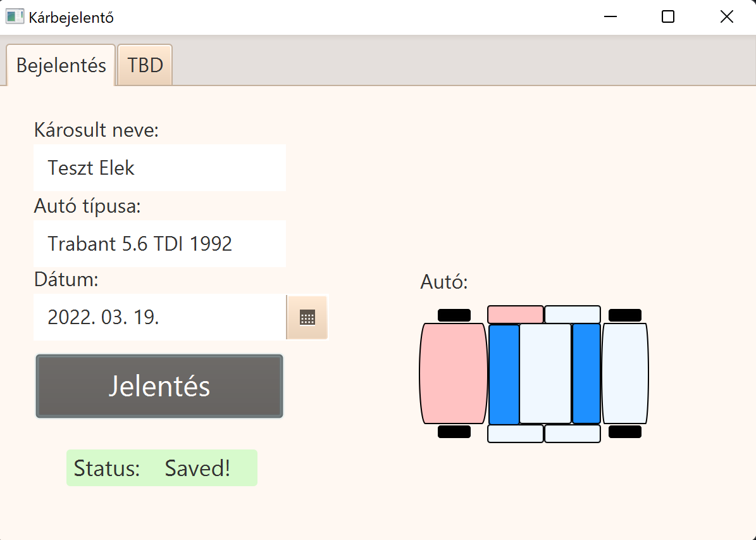Screen dimensions: 756x540
Task: Click the Autó típusa: label
Action: point(87,206)
